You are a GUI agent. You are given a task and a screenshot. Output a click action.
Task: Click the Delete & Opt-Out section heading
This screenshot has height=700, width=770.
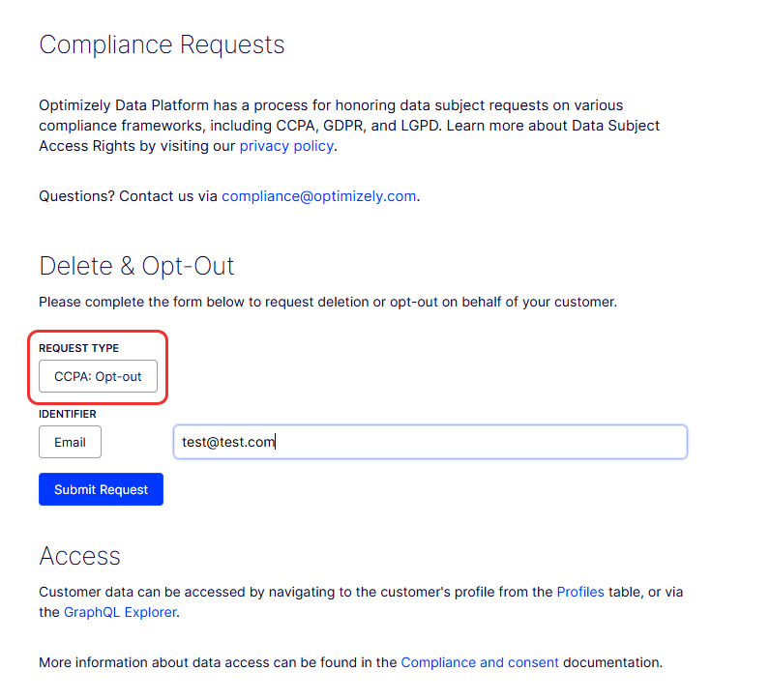click(x=136, y=266)
